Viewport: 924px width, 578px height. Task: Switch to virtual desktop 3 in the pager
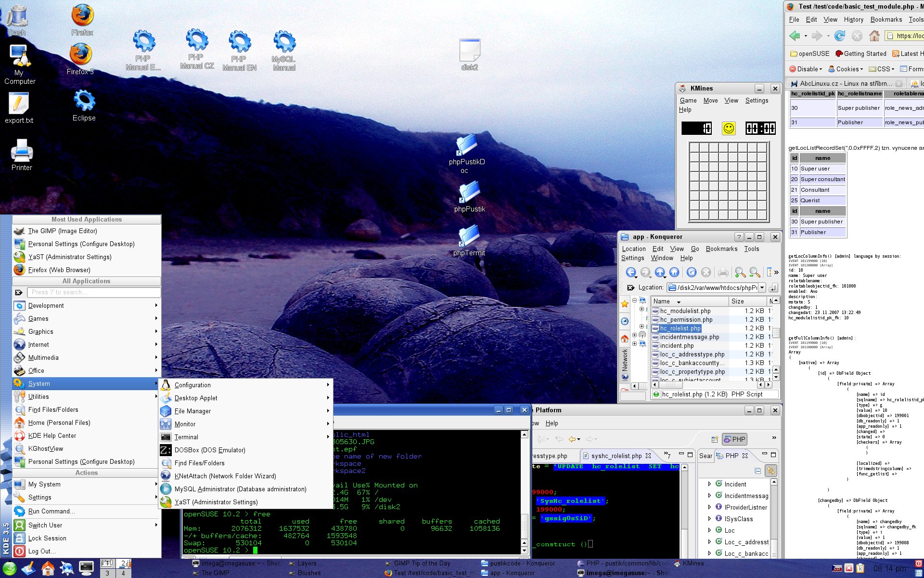coord(107,573)
